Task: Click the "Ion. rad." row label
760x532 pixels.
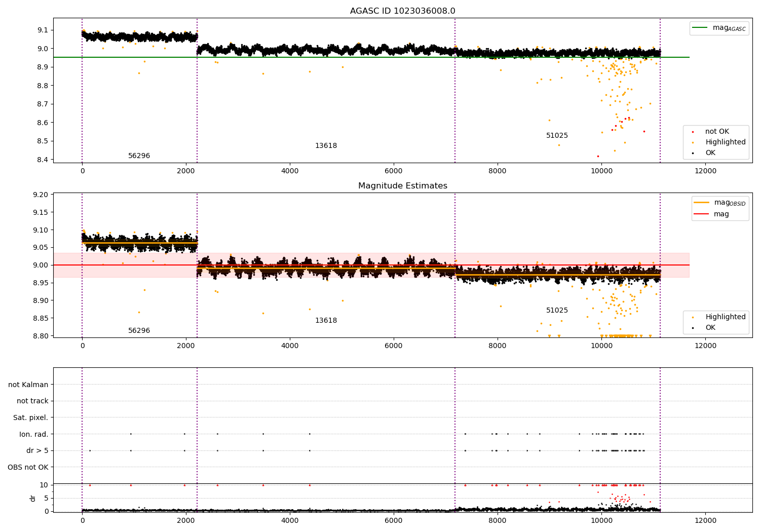Action: click(x=34, y=434)
